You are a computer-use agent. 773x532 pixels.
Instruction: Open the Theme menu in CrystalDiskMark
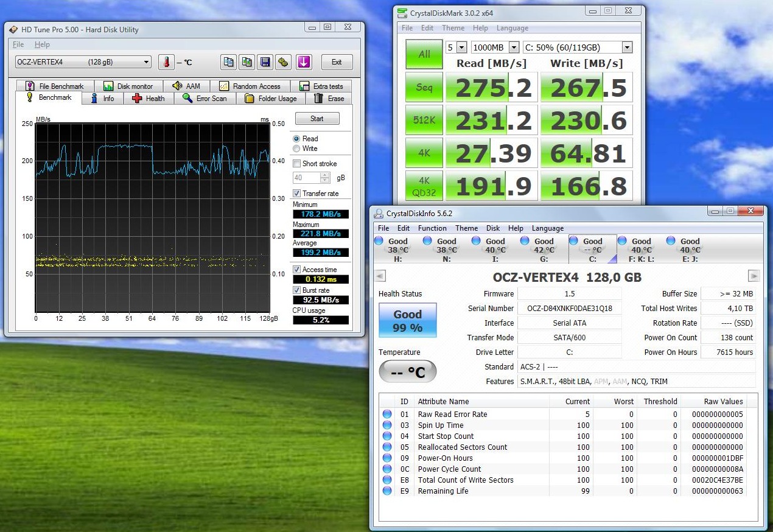pos(453,28)
